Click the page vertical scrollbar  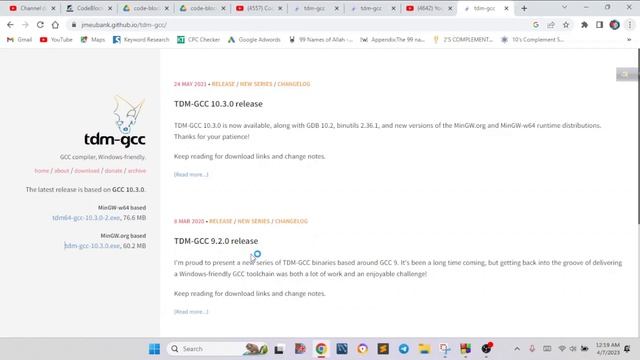[x=638, y=136]
